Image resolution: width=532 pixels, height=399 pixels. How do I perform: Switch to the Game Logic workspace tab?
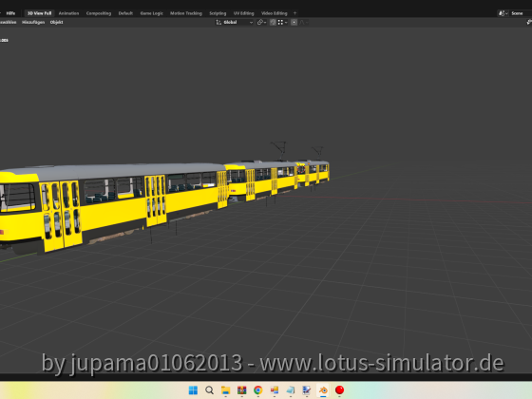[152, 13]
